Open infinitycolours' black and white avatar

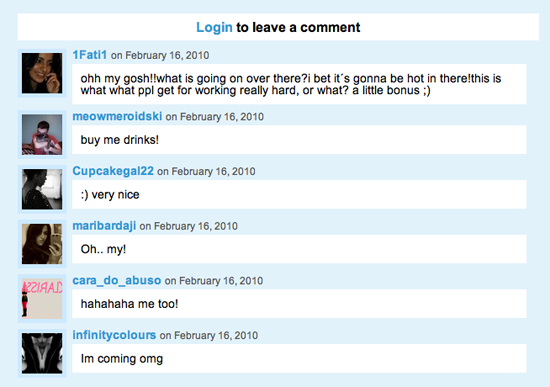[42, 353]
